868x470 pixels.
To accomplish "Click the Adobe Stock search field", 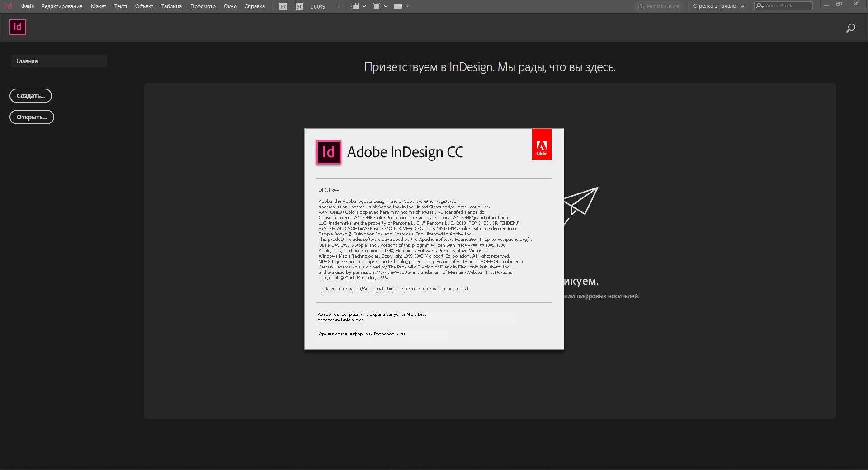I will (x=783, y=6).
